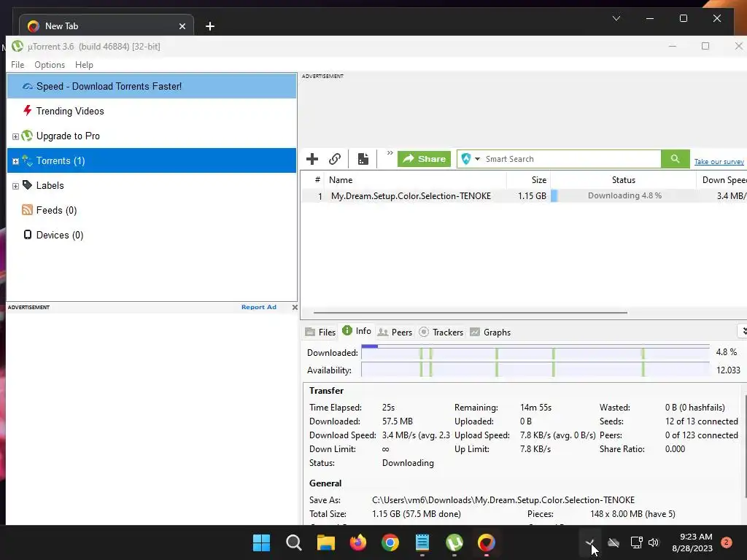Switch to the Graphs tab
747x560 pixels.
(x=490, y=332)
